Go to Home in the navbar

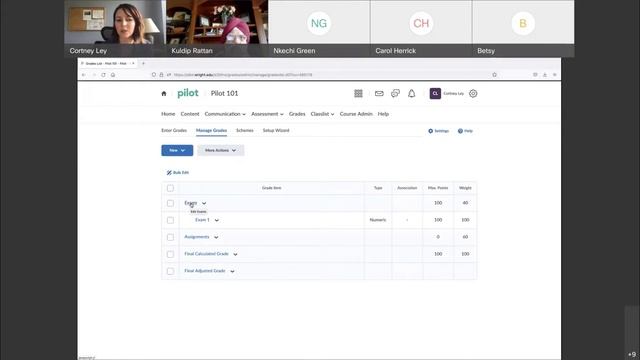[168, 114]
